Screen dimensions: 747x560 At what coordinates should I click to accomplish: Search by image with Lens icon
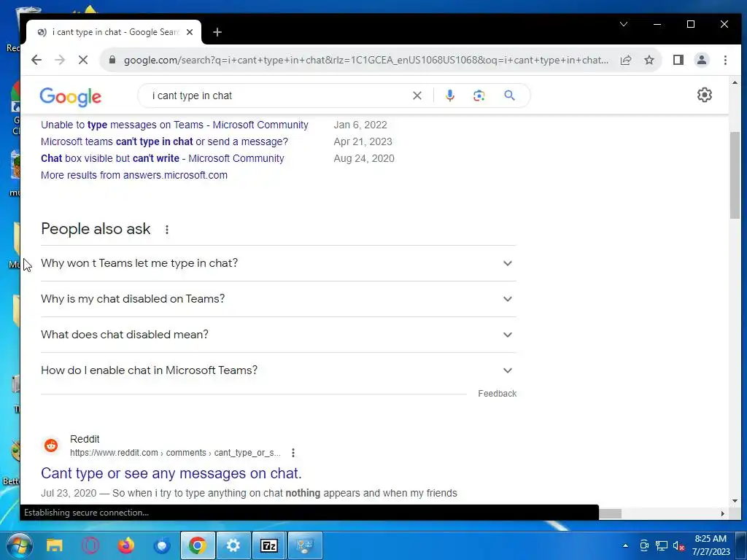479,96
